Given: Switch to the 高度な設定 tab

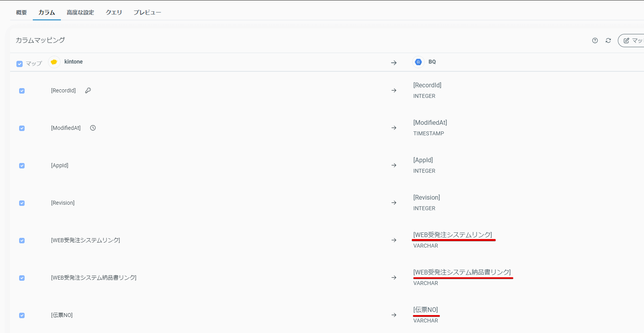Looking at the screenshot, I should coord(80,12).
